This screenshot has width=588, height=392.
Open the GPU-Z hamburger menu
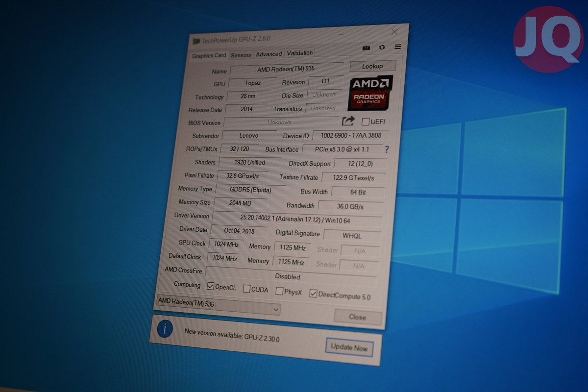398,47
